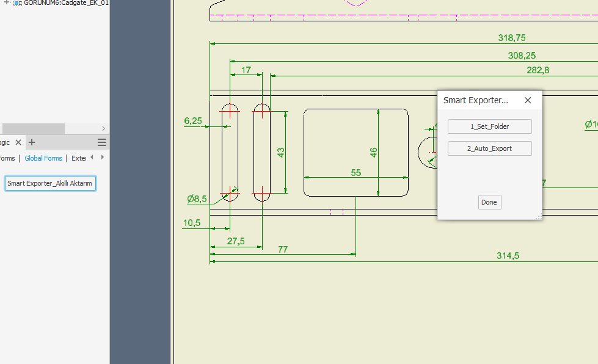Click the browser horizontal scrollbar thumb

34,128
